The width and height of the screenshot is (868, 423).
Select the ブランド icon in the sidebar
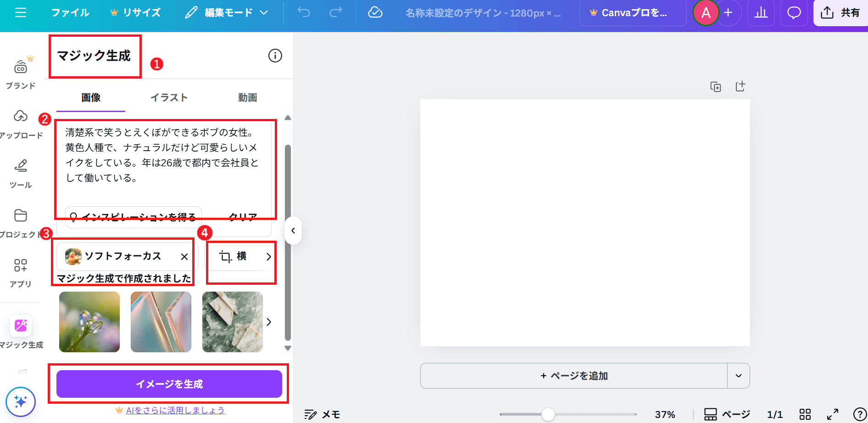coord(20,68)
